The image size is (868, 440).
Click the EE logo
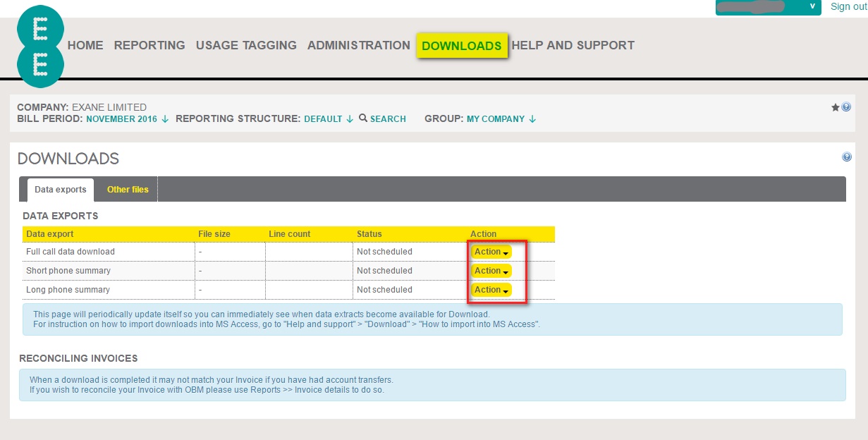pos(40,47)
